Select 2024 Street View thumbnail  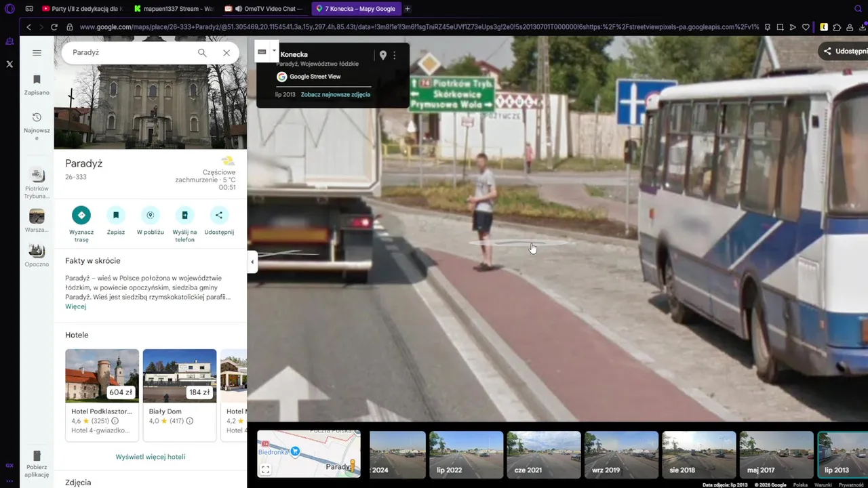397,455
